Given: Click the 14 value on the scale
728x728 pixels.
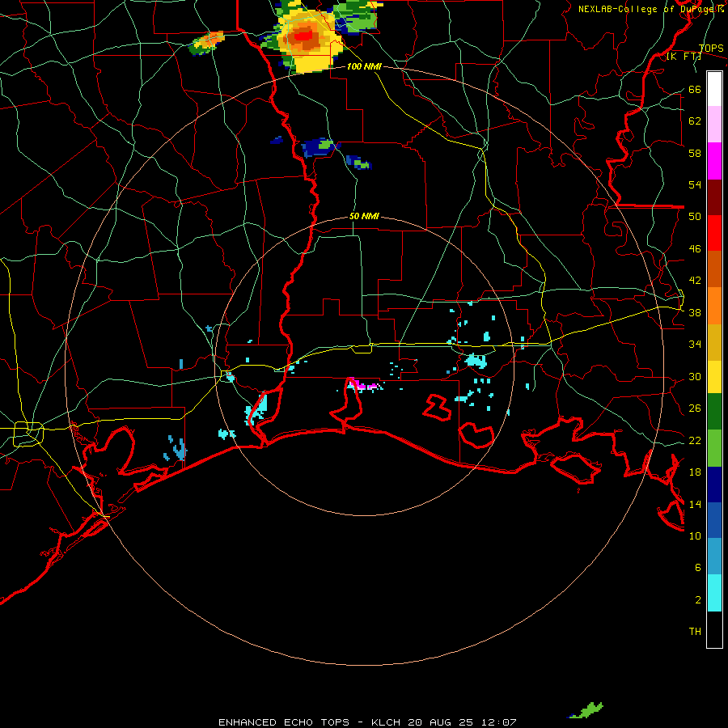Looking at the screenshot, I should tap(695, 504).
